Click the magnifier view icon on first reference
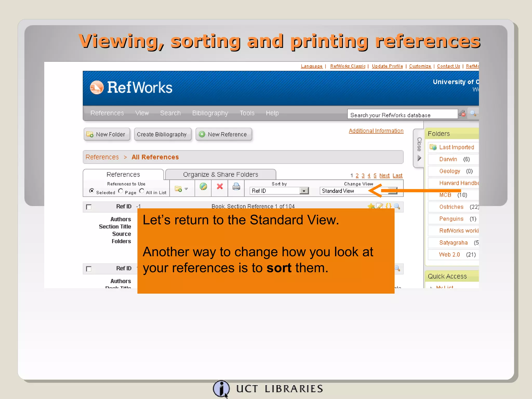This screenshot has width=532, height=399. pos(397,207)
